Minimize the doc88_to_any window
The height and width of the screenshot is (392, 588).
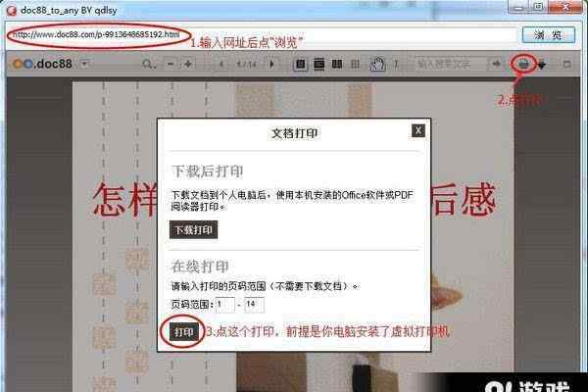519,7
